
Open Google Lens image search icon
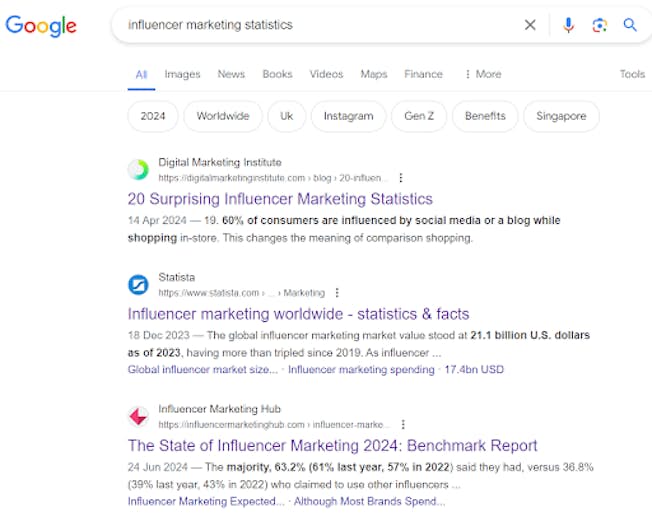click(x=599, y=25)
